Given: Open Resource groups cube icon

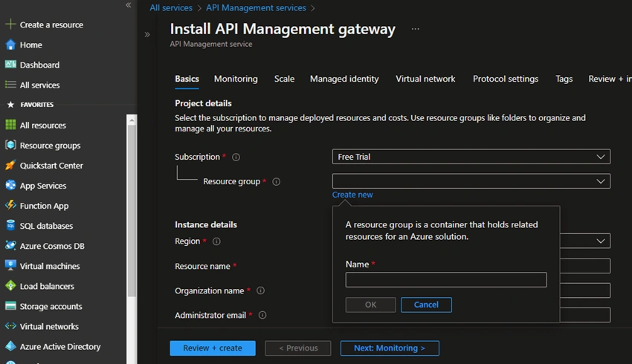Looking at the screenshot, I should [10, 145].
